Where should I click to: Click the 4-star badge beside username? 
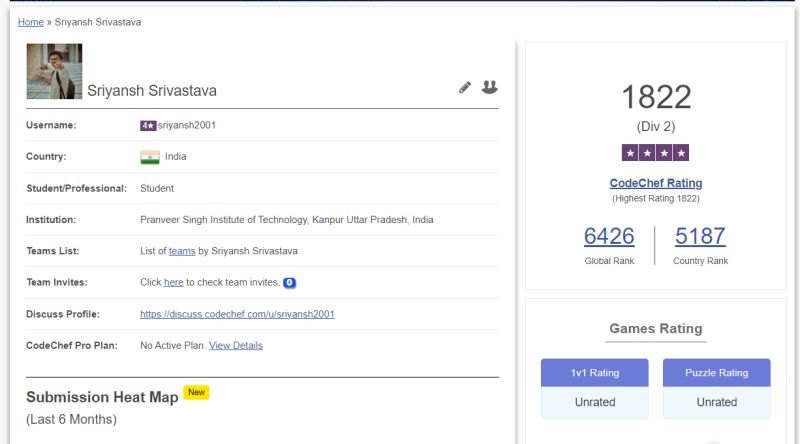click(x=148, y=126)
